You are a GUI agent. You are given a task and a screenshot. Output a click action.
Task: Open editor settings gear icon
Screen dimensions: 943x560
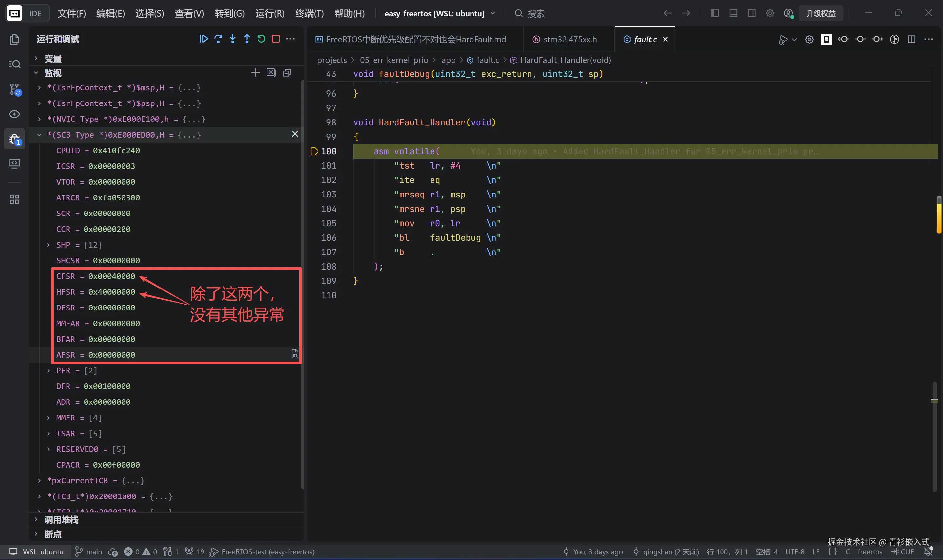[809, 40]
